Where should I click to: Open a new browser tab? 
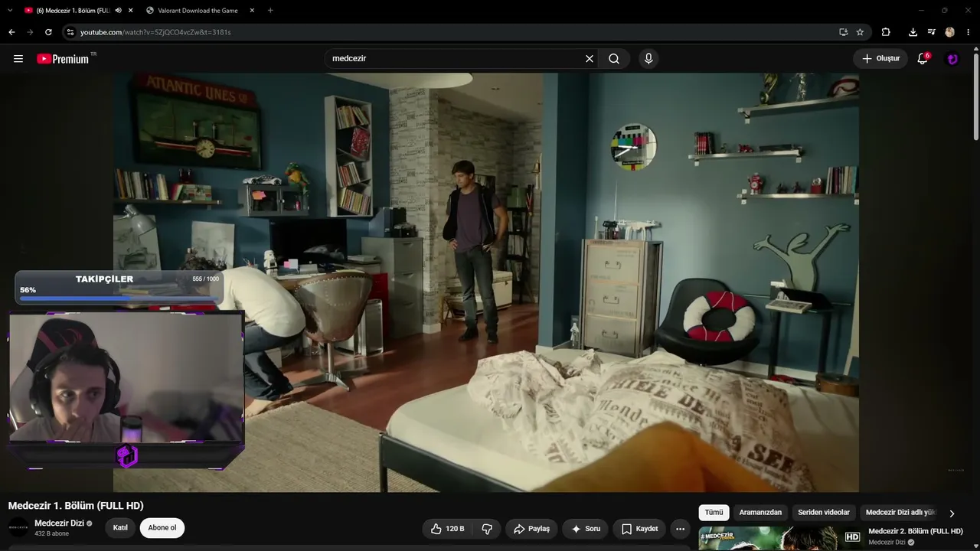point(270,11)
